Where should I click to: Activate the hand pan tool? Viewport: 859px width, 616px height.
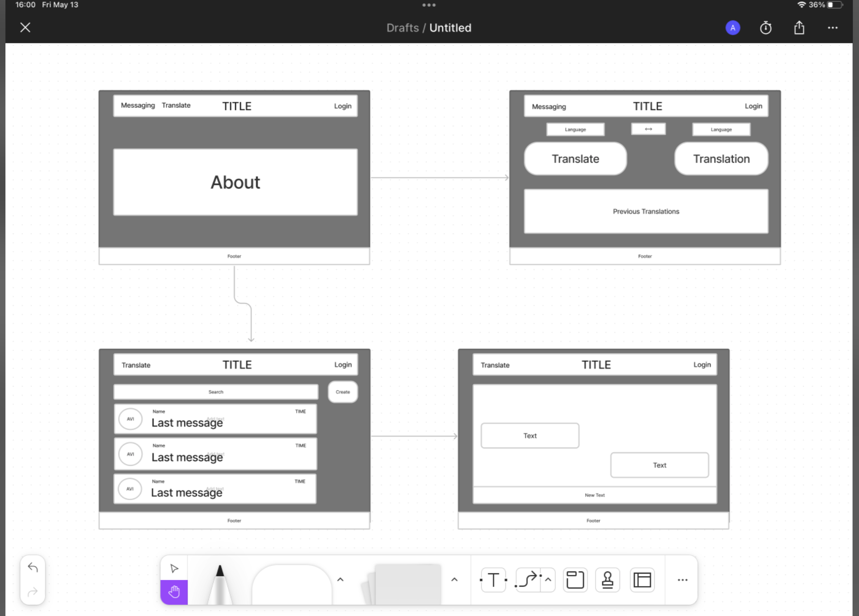(174, 592)
